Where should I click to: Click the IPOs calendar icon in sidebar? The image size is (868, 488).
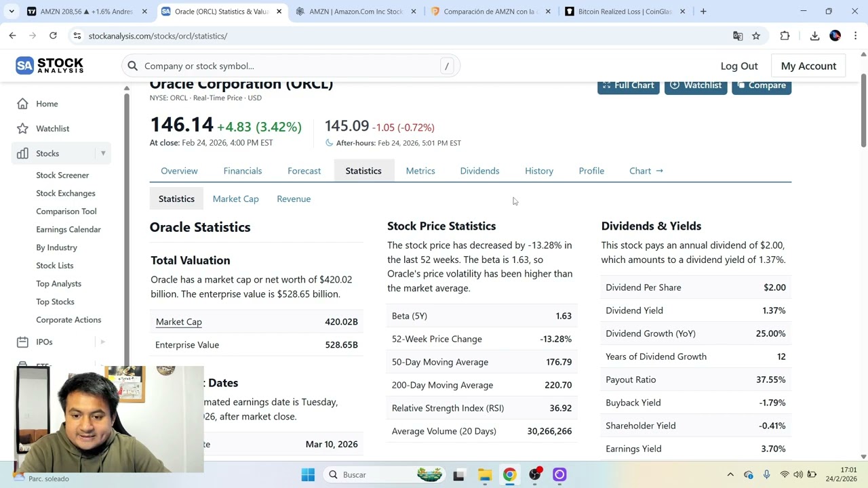point(22,342)
